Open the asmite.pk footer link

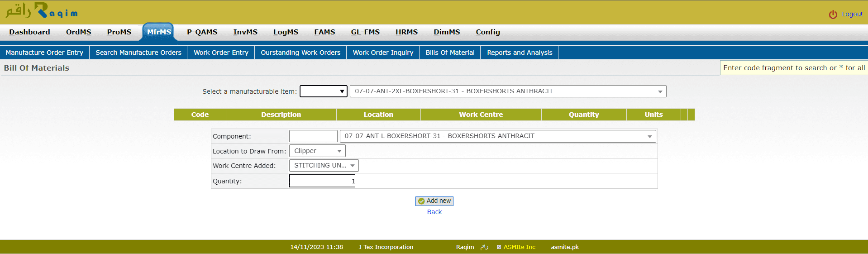[564, 247]
